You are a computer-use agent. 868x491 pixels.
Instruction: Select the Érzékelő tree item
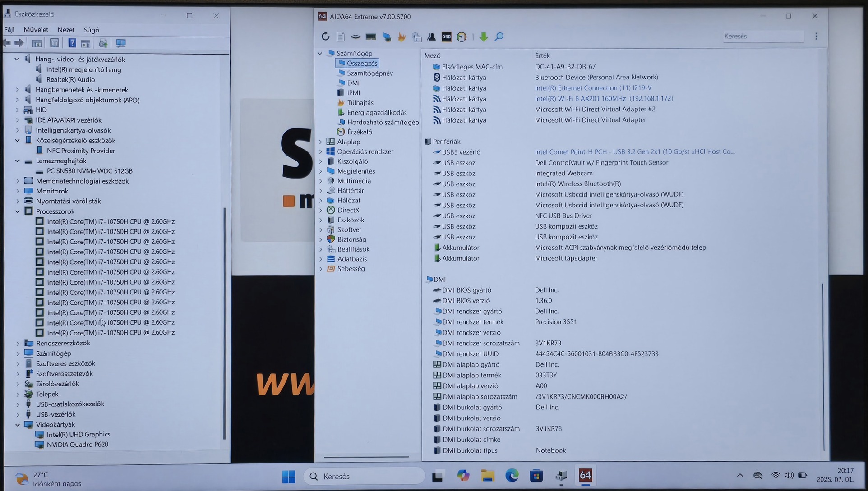point(360,132)
